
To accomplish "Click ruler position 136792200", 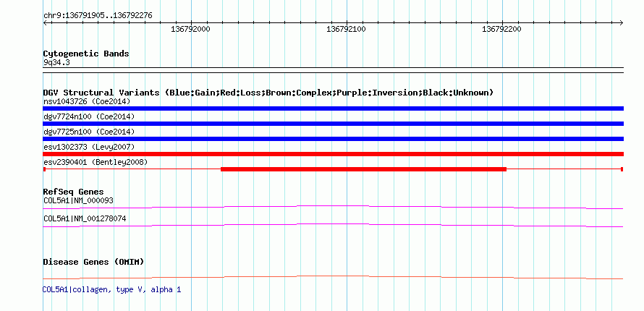I will (501, 29).
